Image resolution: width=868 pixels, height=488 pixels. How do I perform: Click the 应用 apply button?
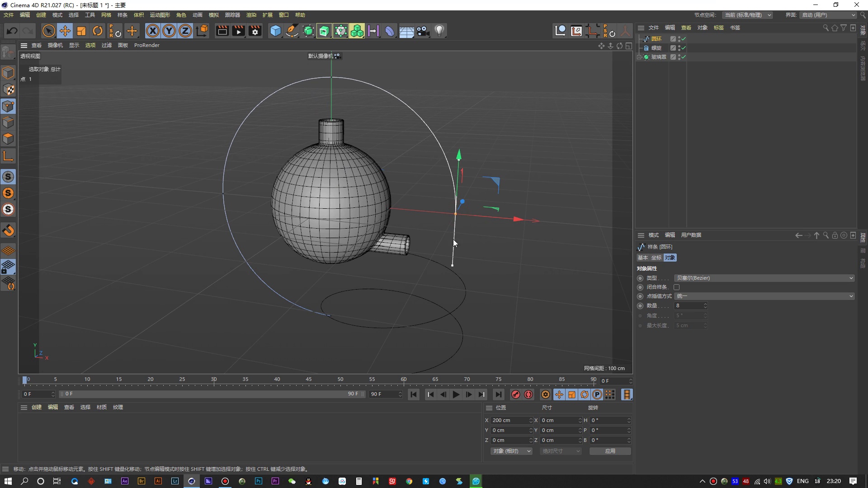610,451
